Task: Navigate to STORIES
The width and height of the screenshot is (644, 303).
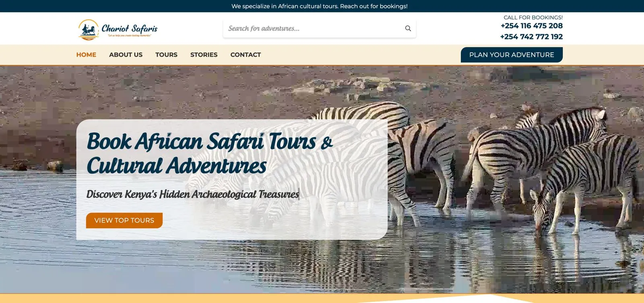Action: point(204,55)
